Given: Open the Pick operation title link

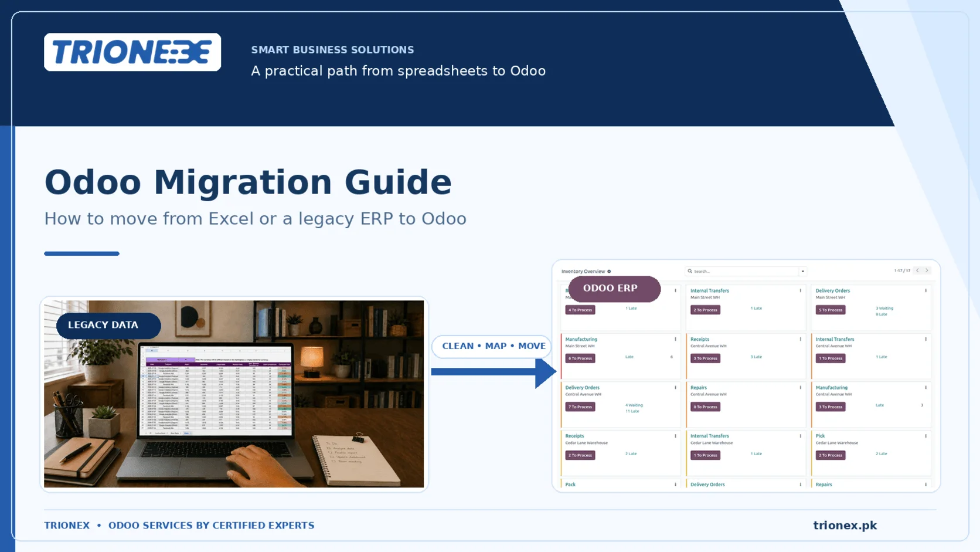Looking at the screenshot, I should click(820, 436).
